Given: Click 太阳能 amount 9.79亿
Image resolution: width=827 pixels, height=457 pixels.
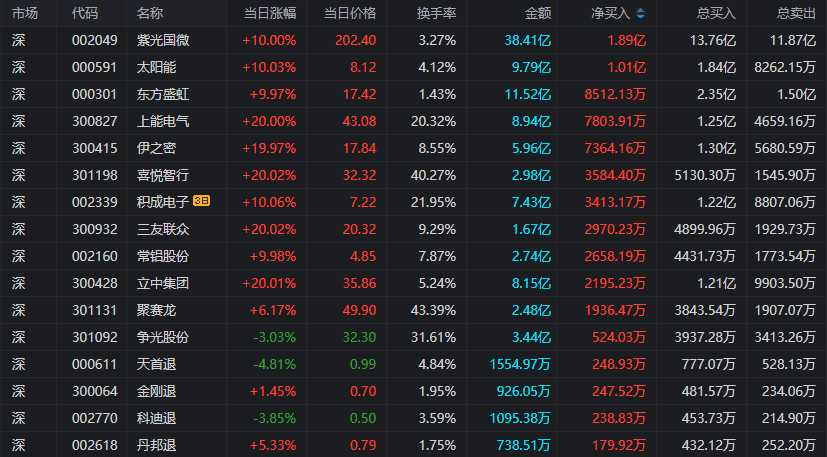Looking at the screenshot, I should [532, 67].
